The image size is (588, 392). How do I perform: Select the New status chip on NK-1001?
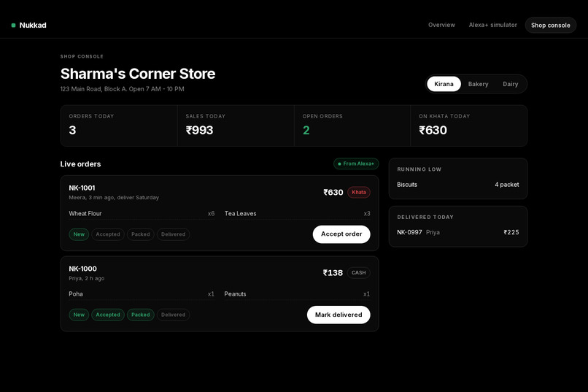coord(79,234)
